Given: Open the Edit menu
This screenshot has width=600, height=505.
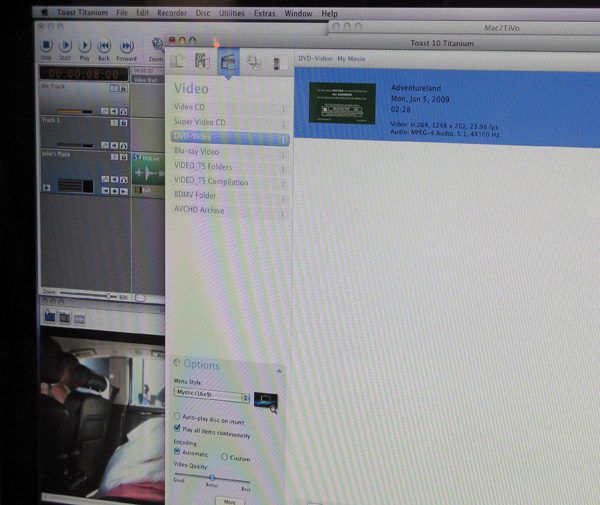Looking at the screenshot, I should 142,13.
